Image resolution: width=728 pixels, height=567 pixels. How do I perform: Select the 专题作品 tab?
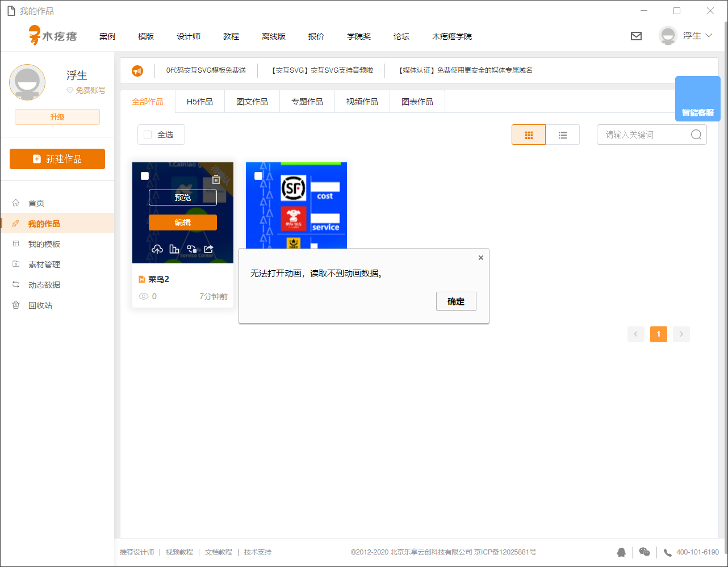coord(307,102)
